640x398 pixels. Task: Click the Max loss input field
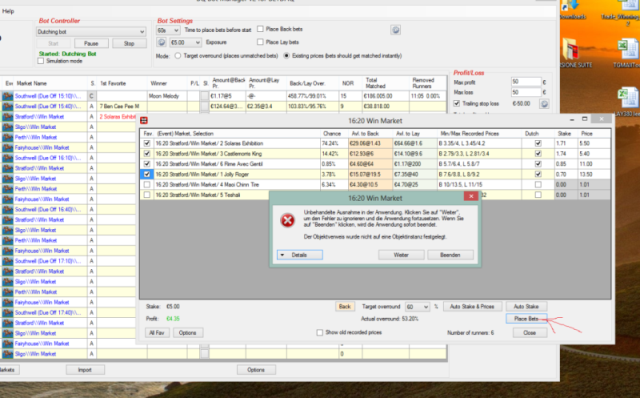(526, 92)
